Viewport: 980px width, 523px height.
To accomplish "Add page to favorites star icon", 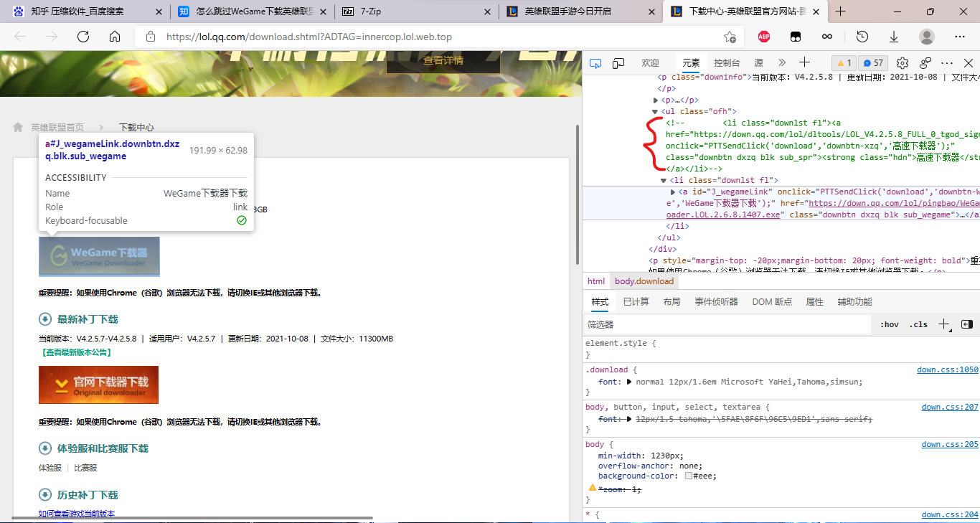I will tap(730, 37).
